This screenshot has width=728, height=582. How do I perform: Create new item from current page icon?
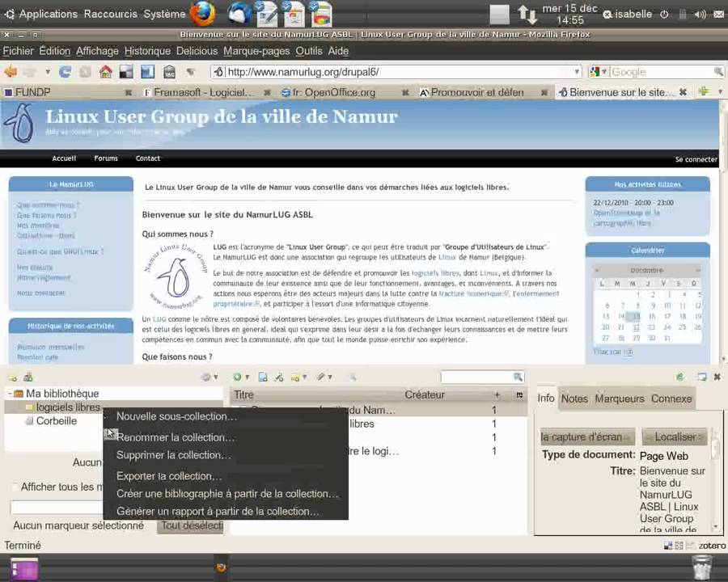pyautogui.click(x=263, y=377)
